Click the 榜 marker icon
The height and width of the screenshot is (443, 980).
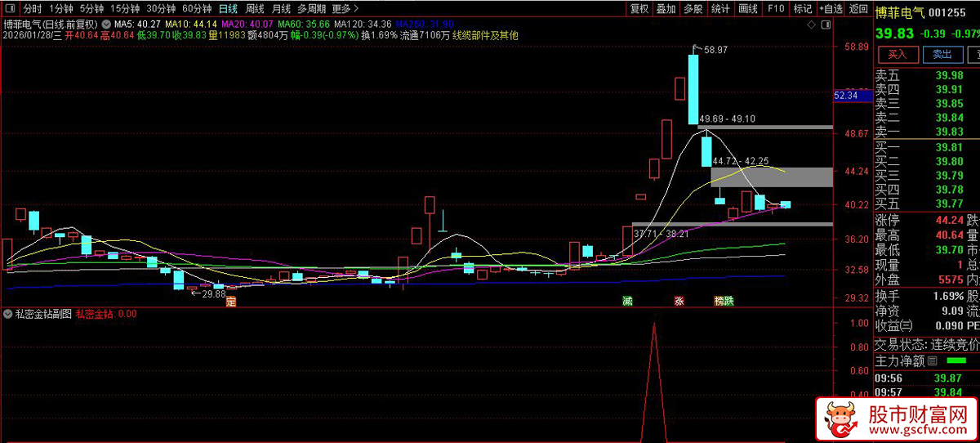click(719, 302)
